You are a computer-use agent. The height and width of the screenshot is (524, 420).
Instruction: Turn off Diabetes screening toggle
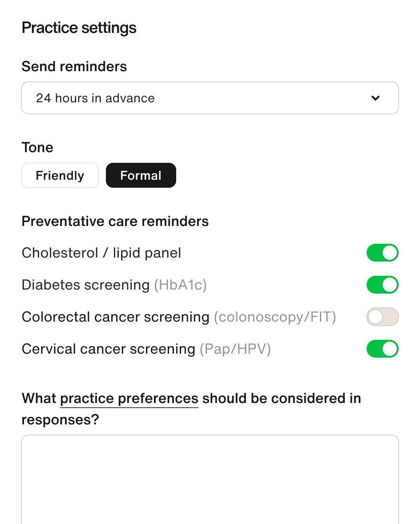tap(382, 285)
